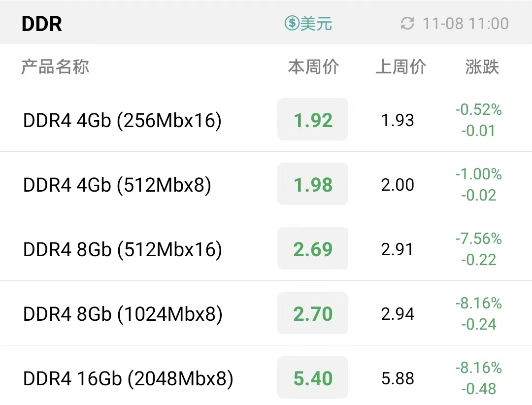Click the 11-08 11:00 timestamp
This screenshot has height=405, width=532.
tap(465, 24)
